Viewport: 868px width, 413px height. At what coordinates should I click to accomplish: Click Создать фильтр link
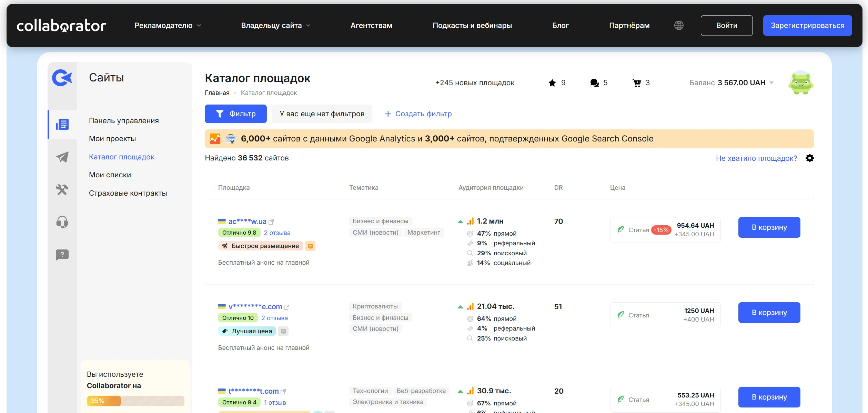418,114
